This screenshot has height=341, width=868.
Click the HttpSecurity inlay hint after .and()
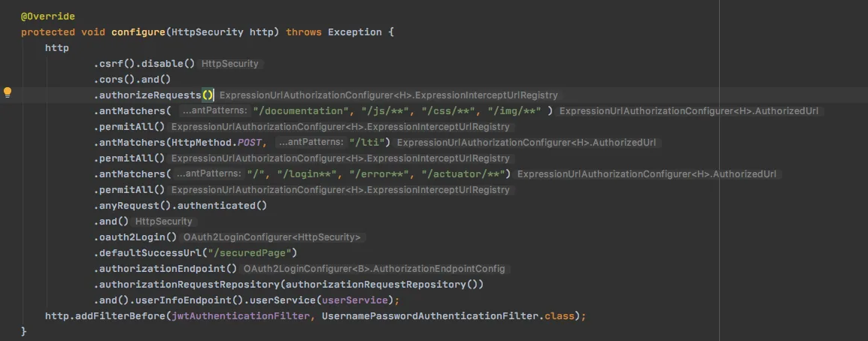(165, 222)
